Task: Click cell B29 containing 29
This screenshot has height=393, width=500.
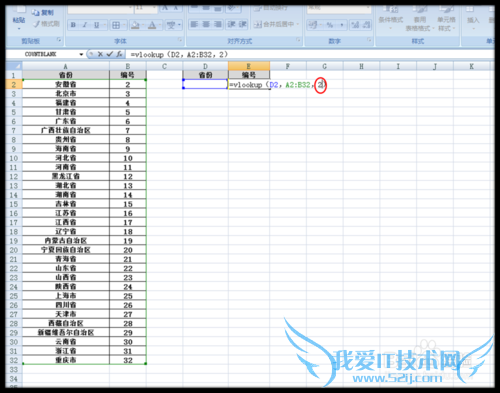Action: point(128,332)
